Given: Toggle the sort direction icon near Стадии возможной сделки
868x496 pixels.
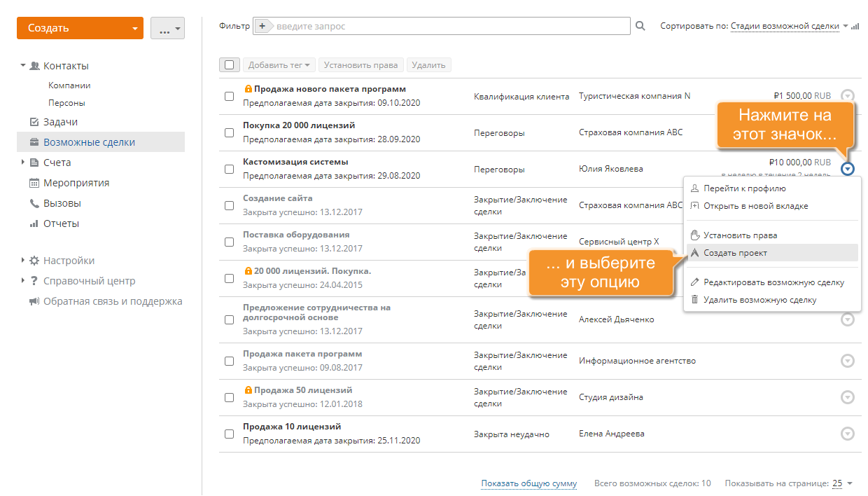Looking at the screenshot, I should [855, 27].
